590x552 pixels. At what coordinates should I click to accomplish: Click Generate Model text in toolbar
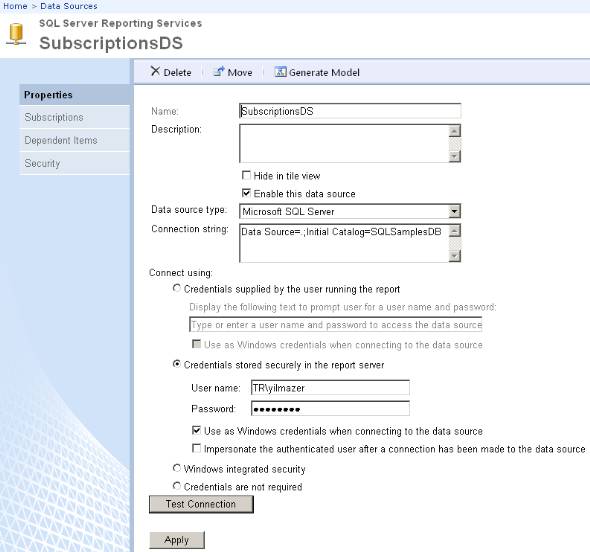(x=324, y=72)
